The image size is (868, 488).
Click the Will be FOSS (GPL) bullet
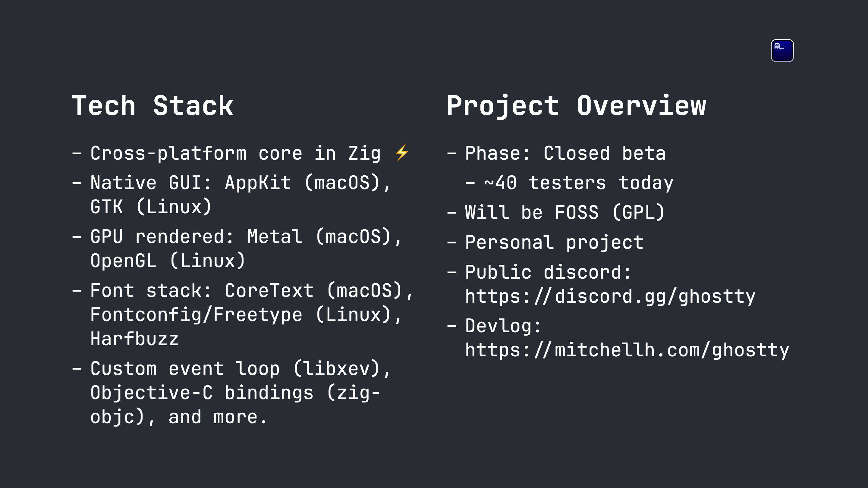[x=556, y=212]
